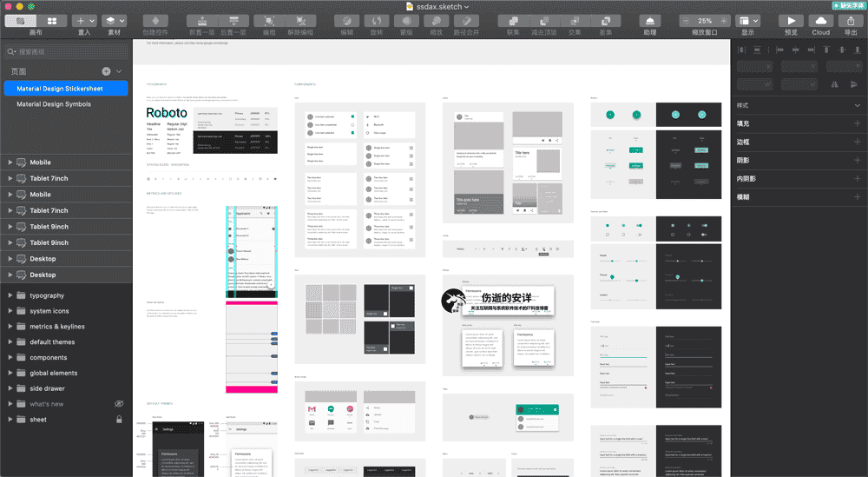The height and width of the screenshot is (477, 868).
Task: Collapse the 样式 style section chevron
Action: (858, 105)
